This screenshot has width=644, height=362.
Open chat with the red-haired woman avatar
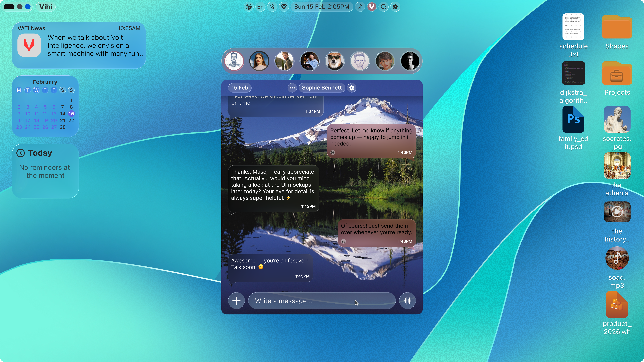259,61
